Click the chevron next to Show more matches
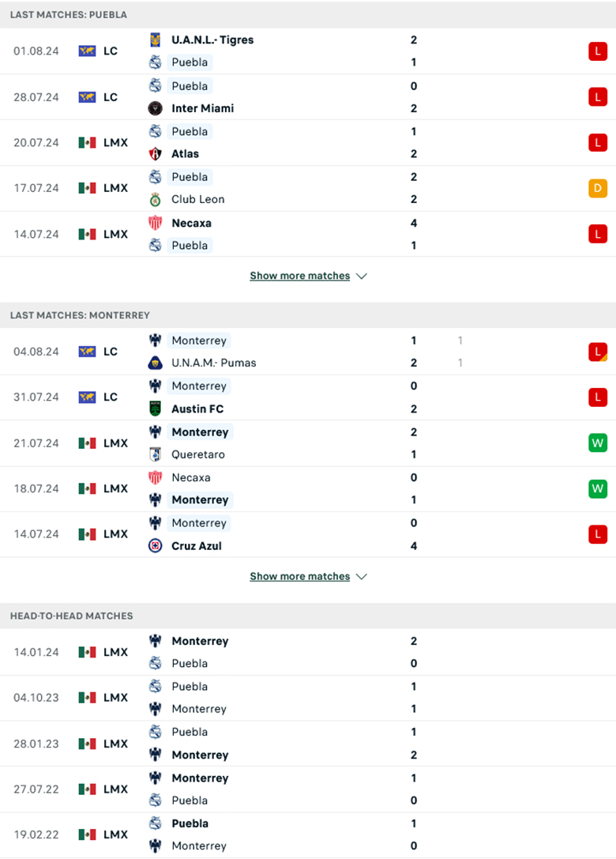The height and width of the screenshot is (859, 616). [x=362, y=276]
